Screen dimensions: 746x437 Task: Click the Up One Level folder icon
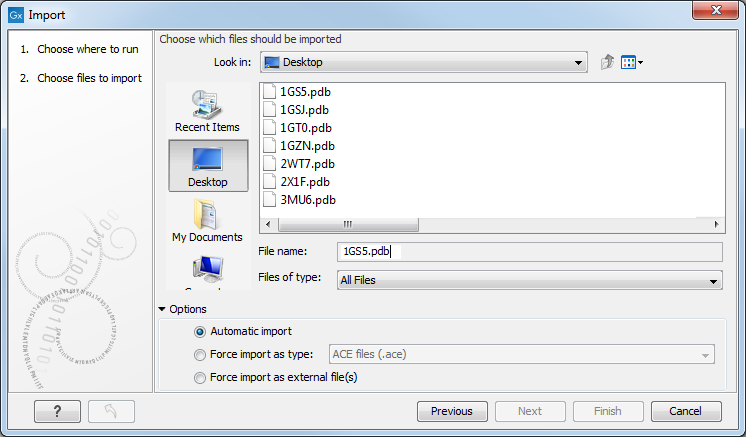pyautogui.click(x=607, y=62)
